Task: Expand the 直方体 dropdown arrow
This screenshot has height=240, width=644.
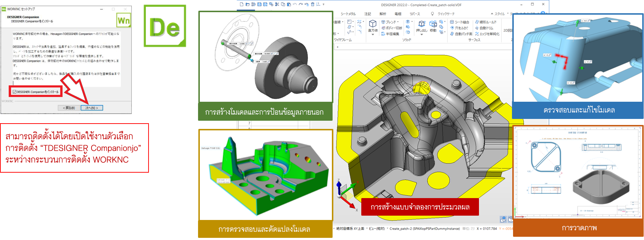Action: tap(373, 34)
